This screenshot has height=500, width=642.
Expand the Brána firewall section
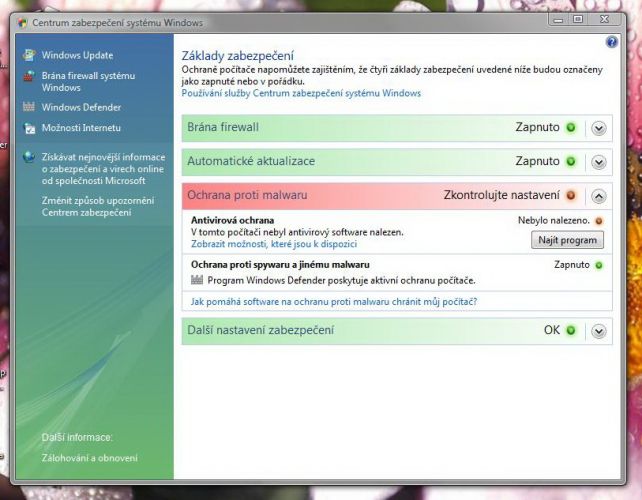tap(599, 129)
